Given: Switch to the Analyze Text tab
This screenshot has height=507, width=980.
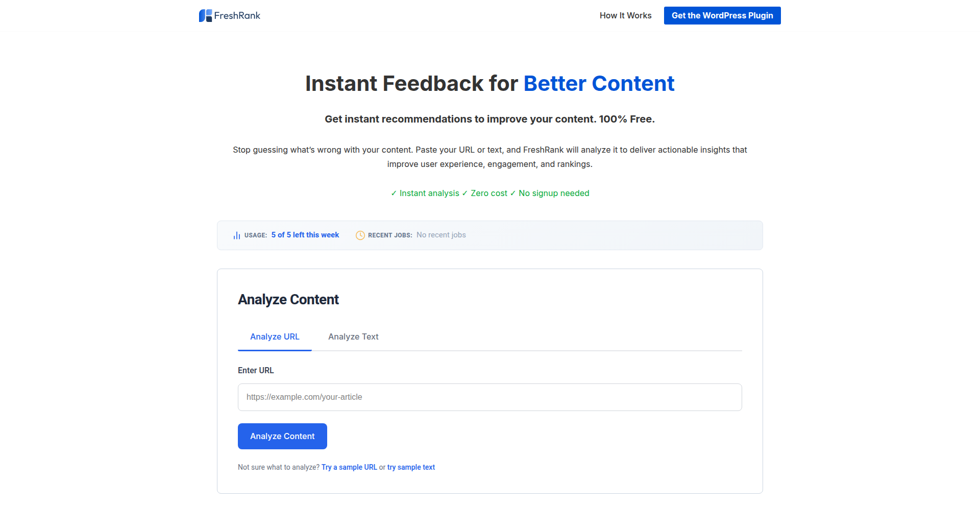Looking at the screenshot, I should coord(353,337).
